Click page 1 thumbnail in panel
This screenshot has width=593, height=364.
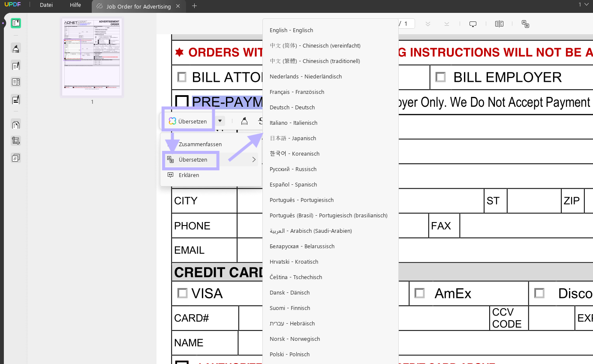click(92, 57)
